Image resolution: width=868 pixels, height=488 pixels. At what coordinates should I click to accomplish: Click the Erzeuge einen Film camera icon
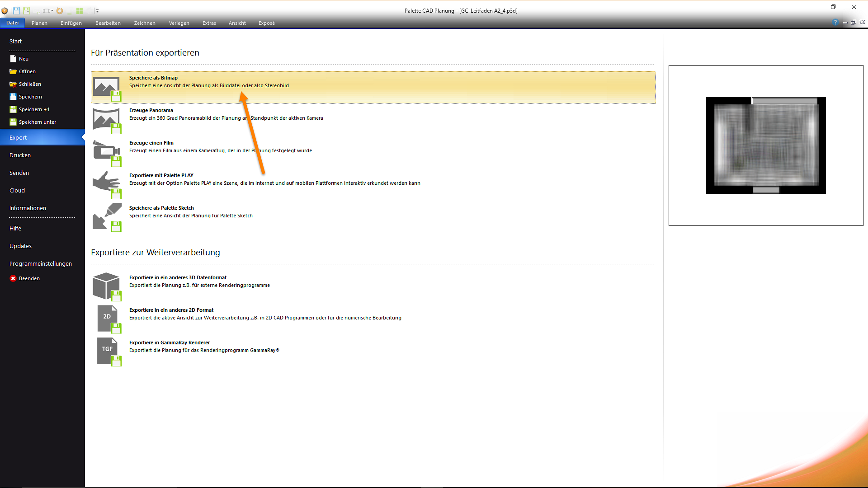(x=107, y=153)
